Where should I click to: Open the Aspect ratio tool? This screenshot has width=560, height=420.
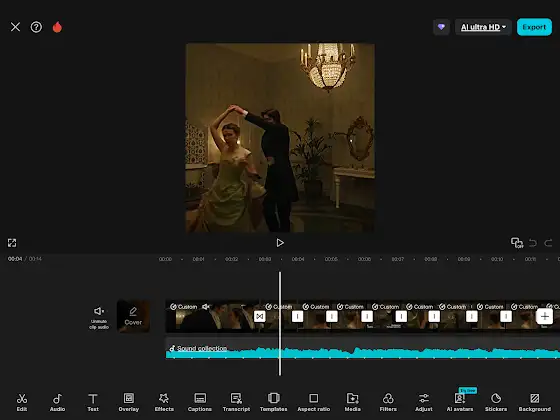tap(314, 402)
